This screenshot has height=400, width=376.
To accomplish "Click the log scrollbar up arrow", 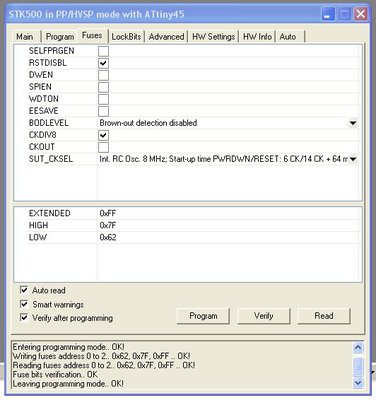I will 358,348.
